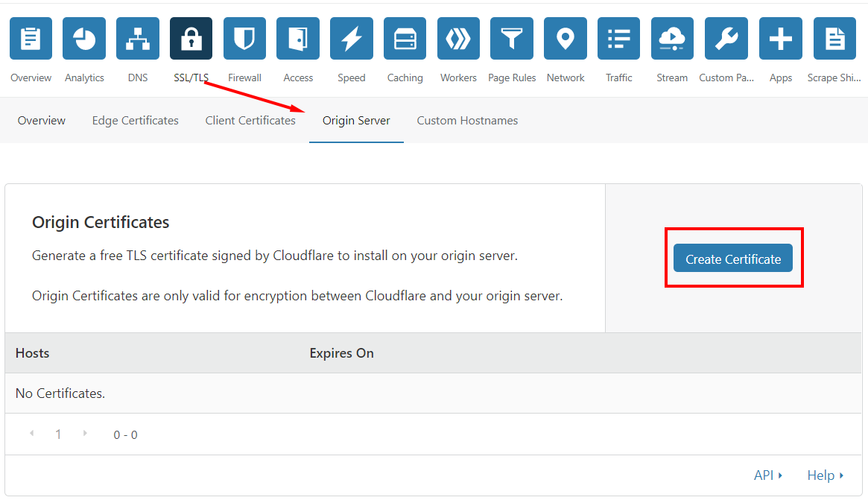Select the SSL/TLS padlock icon
The height and width of the screenshot is (503, 868).
pos(191,38)
